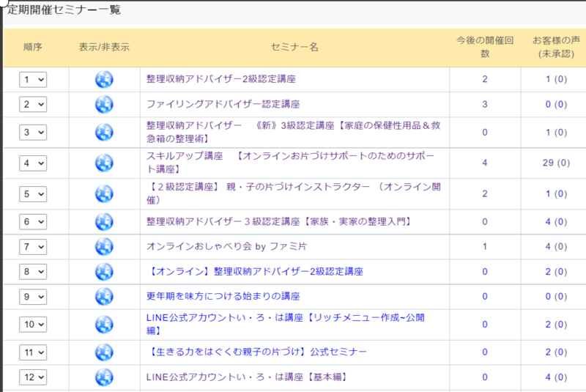
Task: Open order dropdown showing 4
Action: (33, 163)
